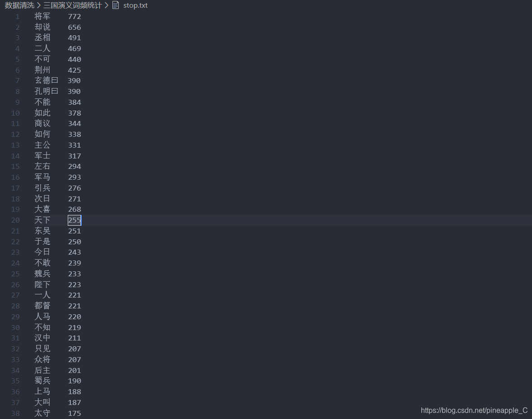Click the file icon beside stop.txt
Viewport: 532px width, 419px height.
click(x=116, y=5)
